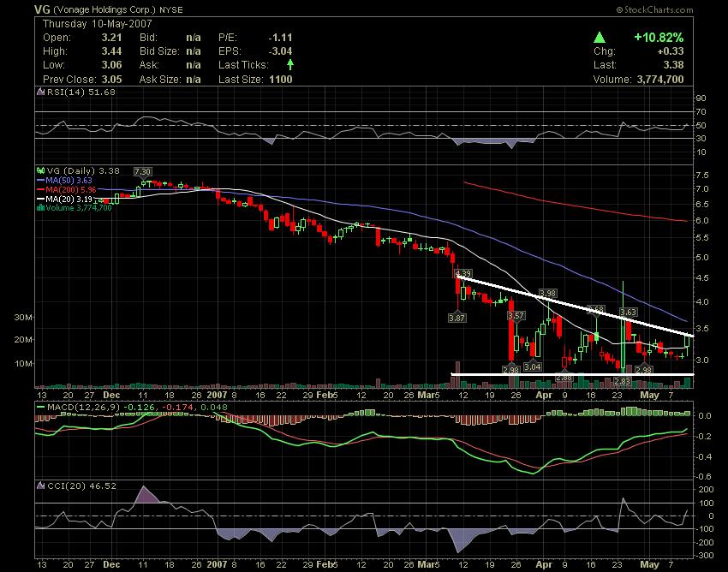Click the Chg value +0.33
The height and width of the screenshot is (572, 728).
(x=671, y=51)
